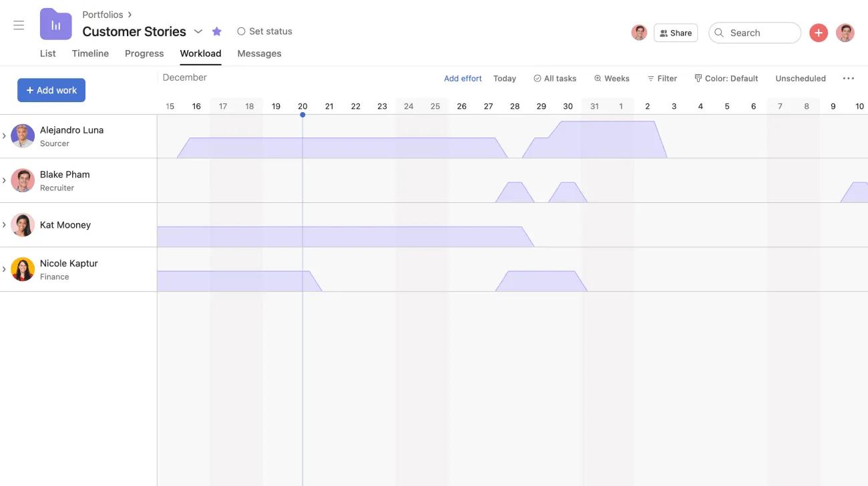868x486 pixels.
Task: Expand Alejandro Luna's workload row
Action: pyautogui.click(x=4, y=136)
